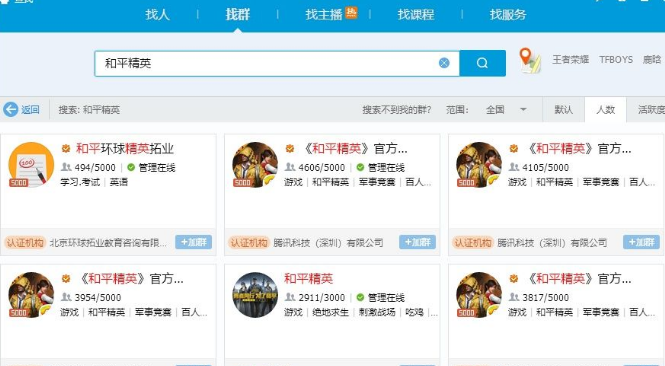Click verified badge of 3817/5000 group
Screen dimensions: 665x366
514,279
